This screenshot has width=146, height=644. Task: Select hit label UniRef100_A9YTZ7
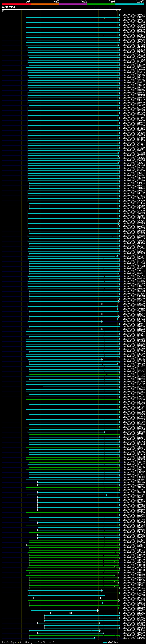133,156
